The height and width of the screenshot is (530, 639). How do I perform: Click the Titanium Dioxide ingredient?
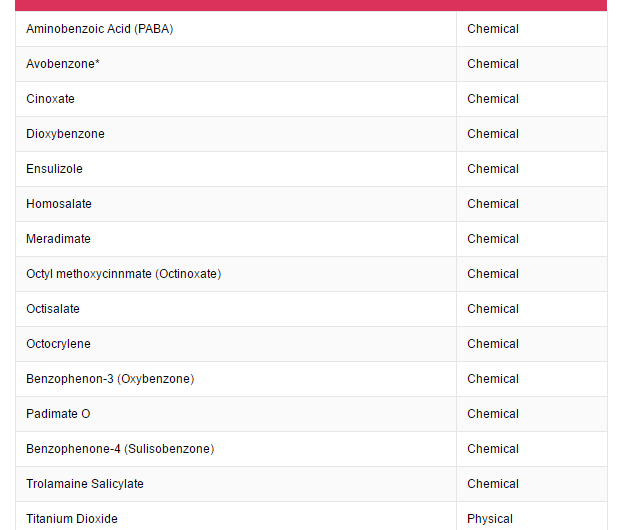point(72,519)
